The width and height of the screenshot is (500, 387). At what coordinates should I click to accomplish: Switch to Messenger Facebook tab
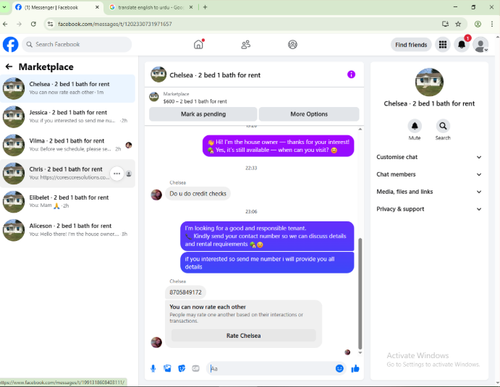coord(57,7)
